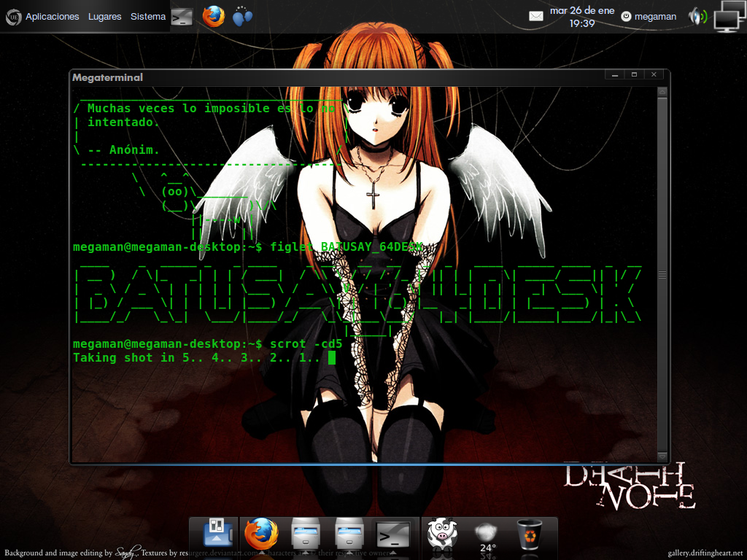The width and height of the screenshot is (747, 560).
Task: Open the mail envelope indicator
Action: pyautogui.click(x=536, y=17)
